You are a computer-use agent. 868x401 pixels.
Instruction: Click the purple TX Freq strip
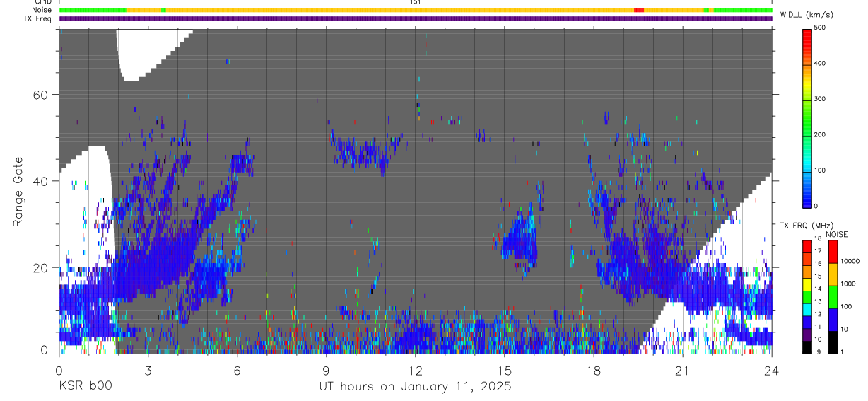[416, 18]
